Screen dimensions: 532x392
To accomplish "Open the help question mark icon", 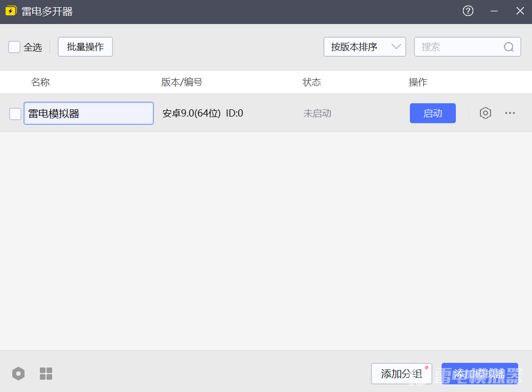I will coord(468,11).
